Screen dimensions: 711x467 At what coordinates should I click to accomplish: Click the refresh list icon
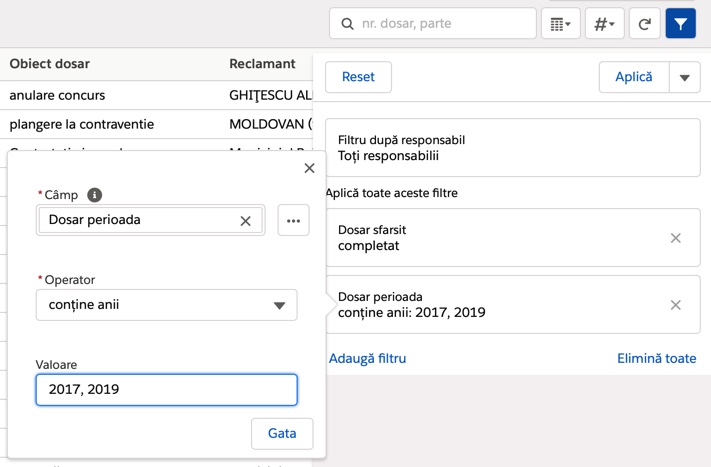coord(644,24)
